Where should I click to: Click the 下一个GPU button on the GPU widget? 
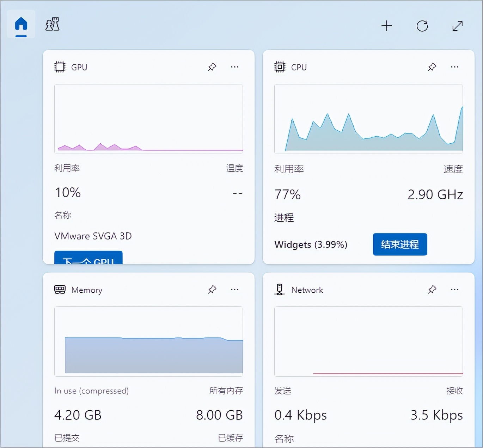click(x=88, y=260)
